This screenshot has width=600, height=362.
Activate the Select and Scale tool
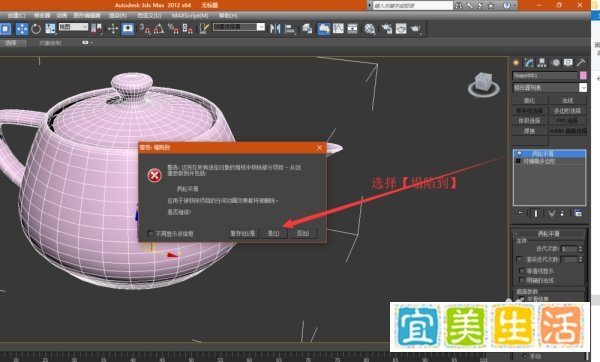point(50,29)
